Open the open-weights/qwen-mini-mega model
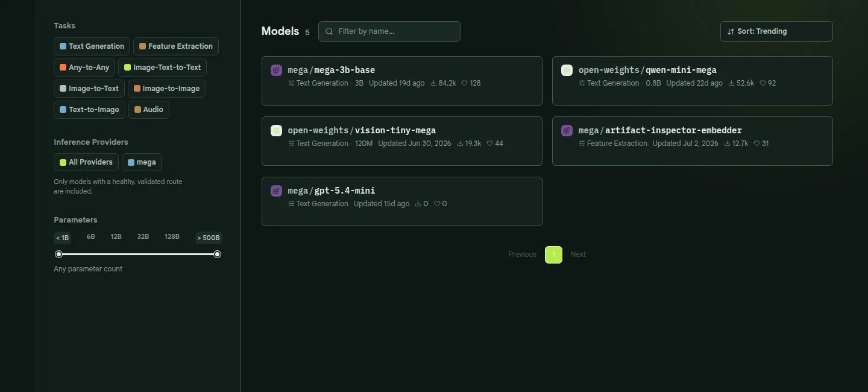This screenshot has width=868, height=392. tap(693, 81)
